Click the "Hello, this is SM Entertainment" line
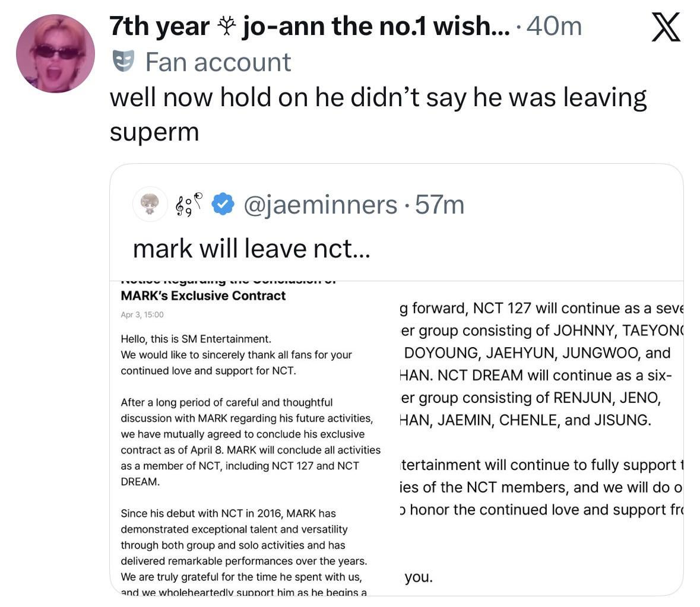The height and width of the screenshot is (607, 700). tap(196, 339)
